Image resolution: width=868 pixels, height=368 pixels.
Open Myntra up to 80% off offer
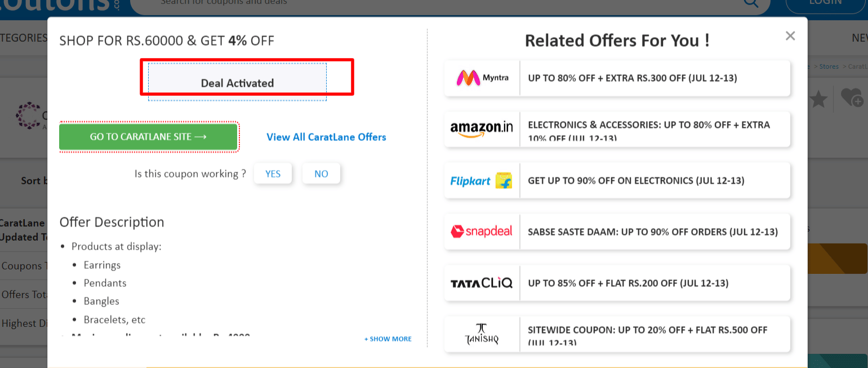[633, 78]
